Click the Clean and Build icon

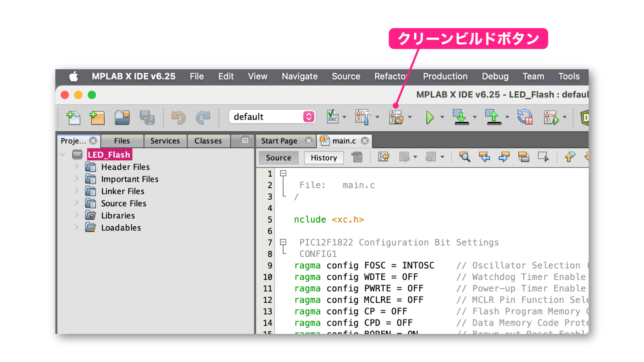point(396,117)
